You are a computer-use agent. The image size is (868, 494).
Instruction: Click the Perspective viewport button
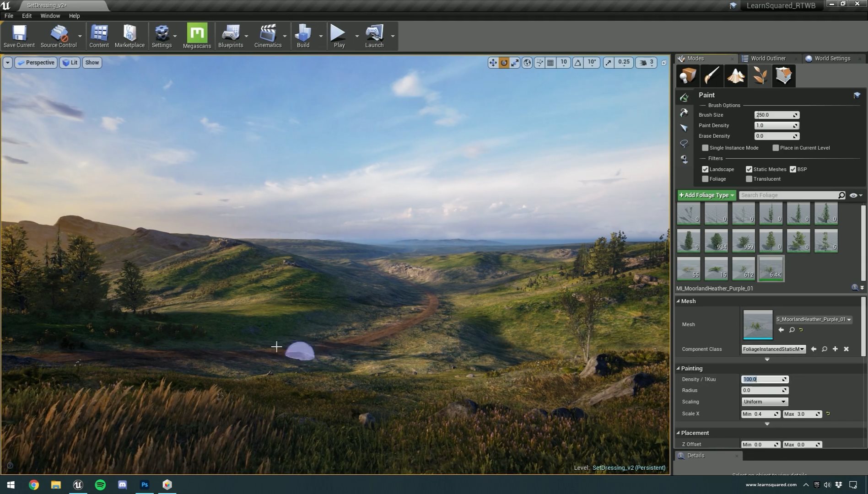point(36,63)
